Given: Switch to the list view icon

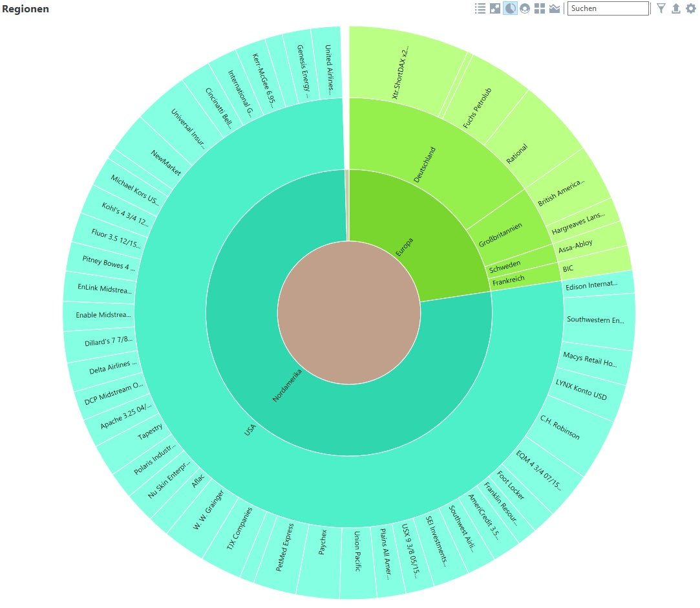Looking at the screenshot, I should [480, 8].
